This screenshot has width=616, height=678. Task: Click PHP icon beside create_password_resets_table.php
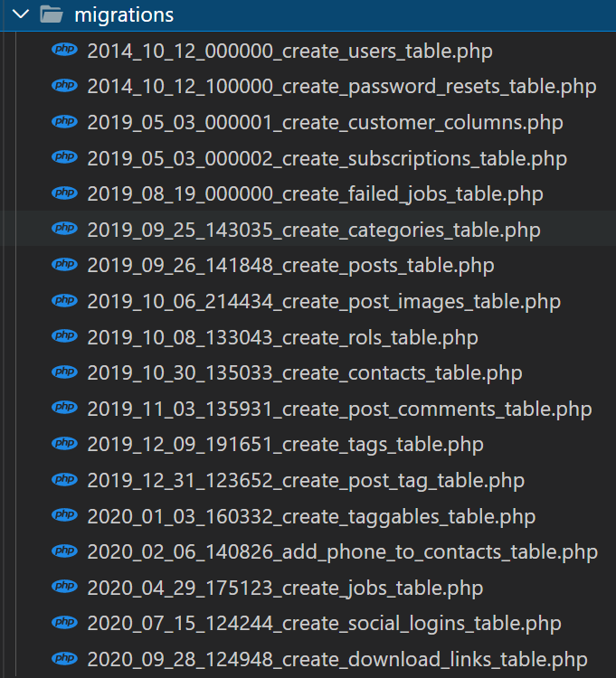(64, 86)
